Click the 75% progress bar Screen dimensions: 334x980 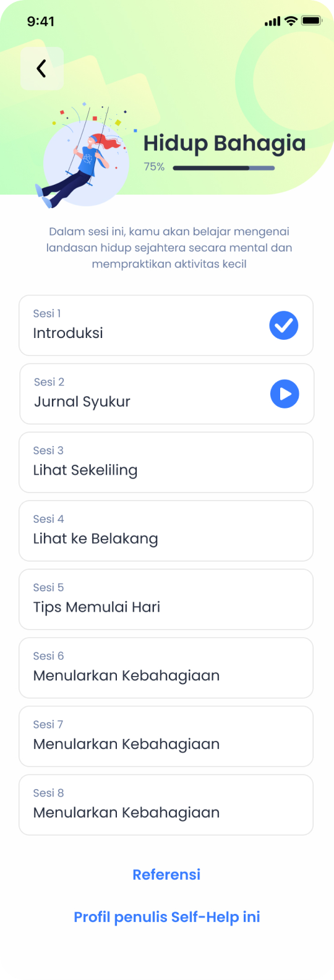click(224, 167)
